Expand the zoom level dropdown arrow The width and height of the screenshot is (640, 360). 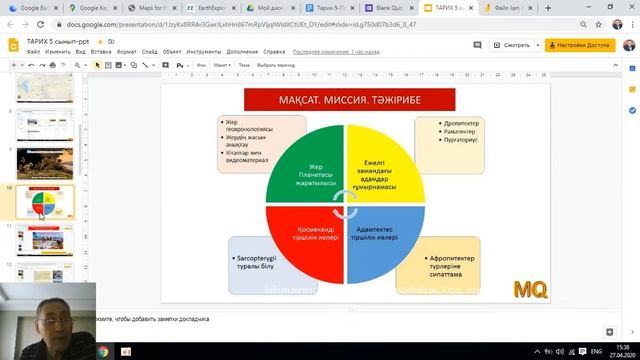pyautogui.click(x=85, y=65)
